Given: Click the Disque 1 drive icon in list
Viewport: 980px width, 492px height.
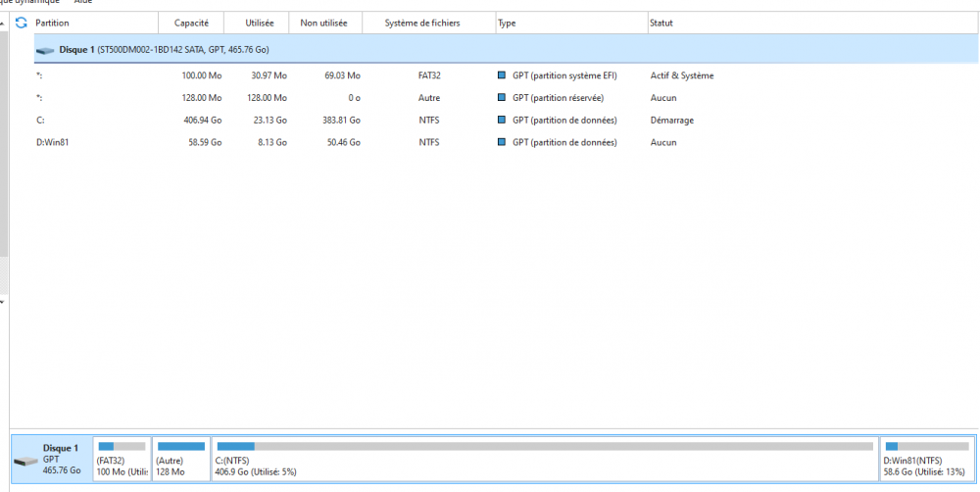Looking at the screenshot, I should [x=45, y=49].
